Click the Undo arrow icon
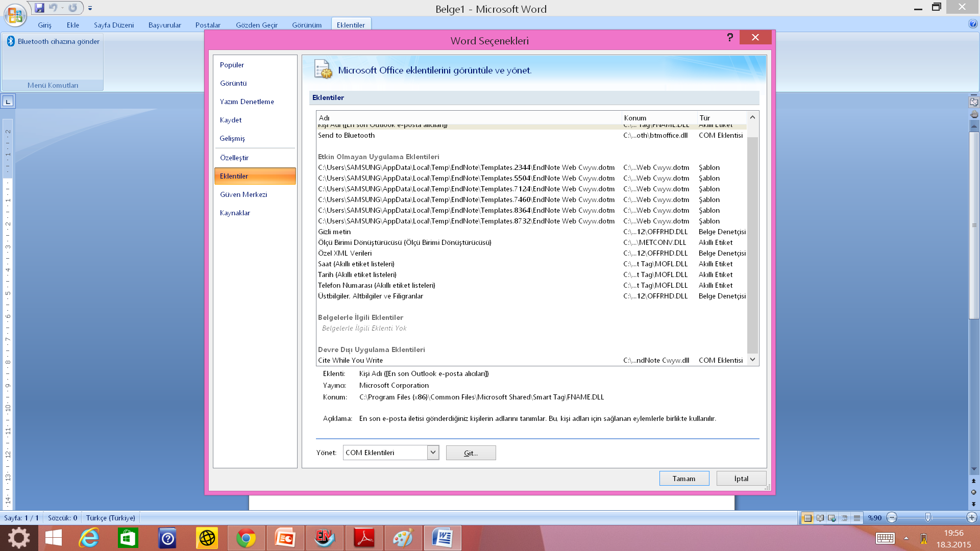The width and height of the screenshot is (980, 551). coord(52,8)
